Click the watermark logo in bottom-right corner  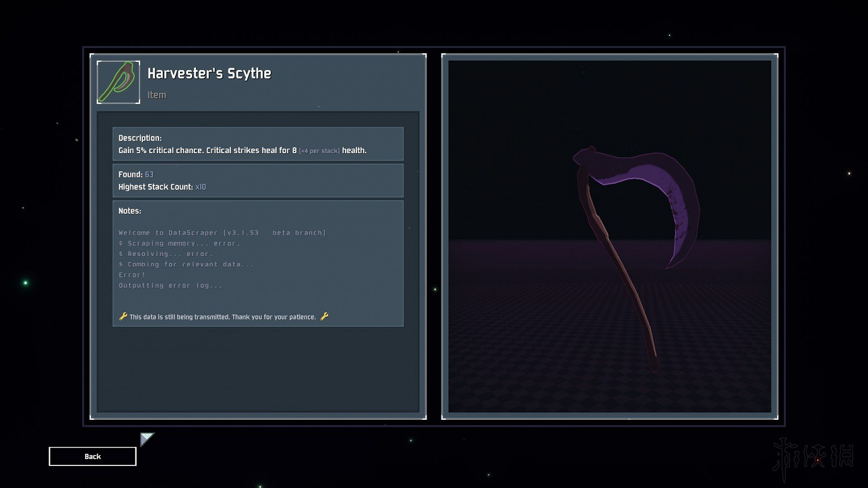coord(813,457)
